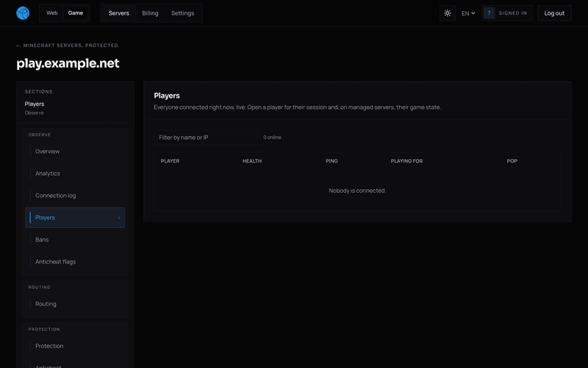Select Players in the Observe section
This screenshot has width=588, height=368.
coord(75,217)
